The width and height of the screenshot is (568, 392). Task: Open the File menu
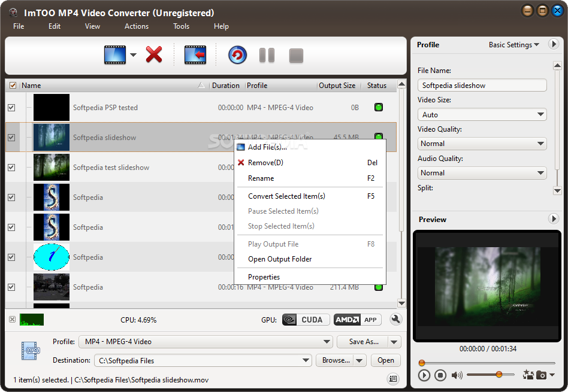[x=19, y=26]
